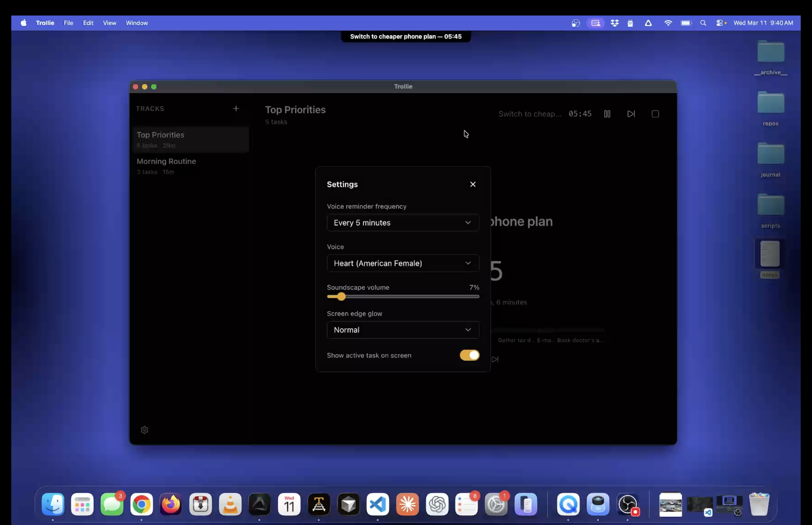
Task: Stop the current track session
Action: (x=655, y=114)
